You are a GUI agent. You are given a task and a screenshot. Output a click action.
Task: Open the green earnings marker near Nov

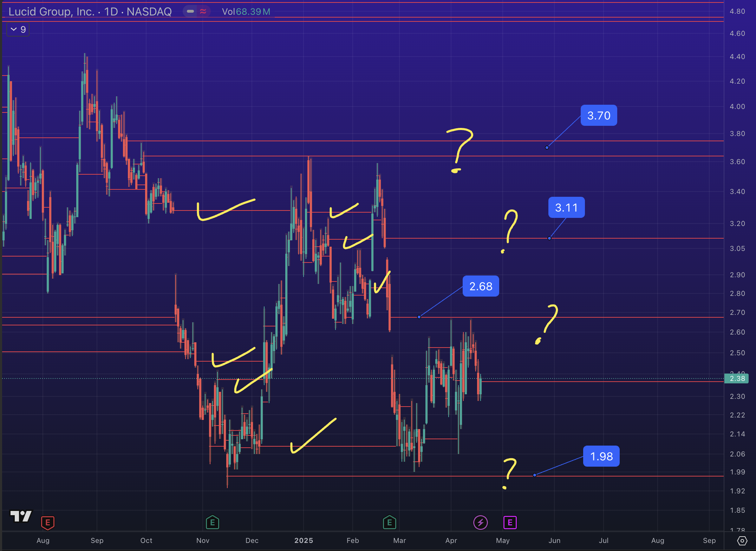click(212, 523)
